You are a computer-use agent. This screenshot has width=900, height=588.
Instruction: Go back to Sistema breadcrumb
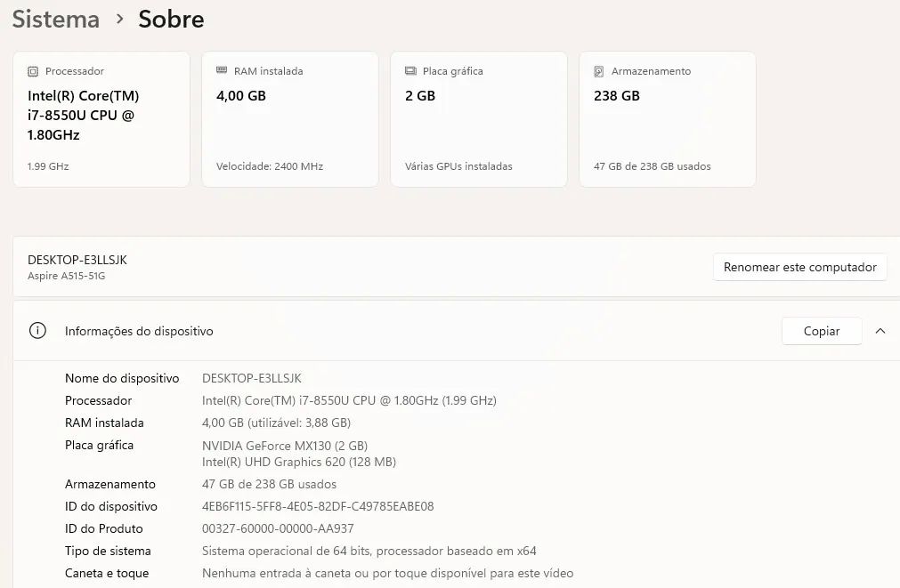pyautogui.click(x=56, y=19)
